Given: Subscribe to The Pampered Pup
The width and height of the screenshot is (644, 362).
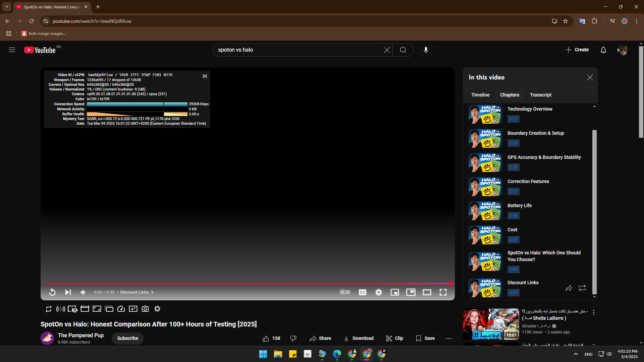Looking at the screenshot, I should [127, 338].
